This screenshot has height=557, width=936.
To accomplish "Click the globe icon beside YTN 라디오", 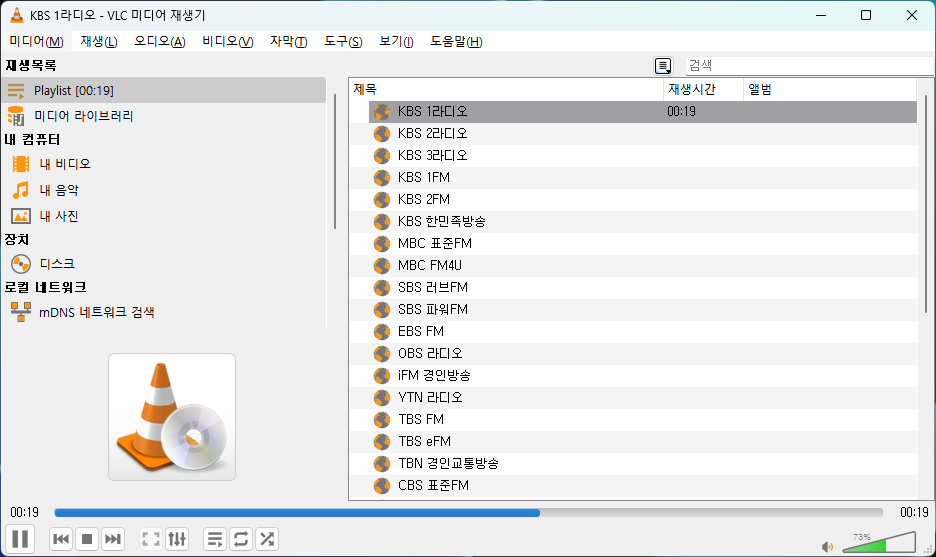I will [382, 398].
